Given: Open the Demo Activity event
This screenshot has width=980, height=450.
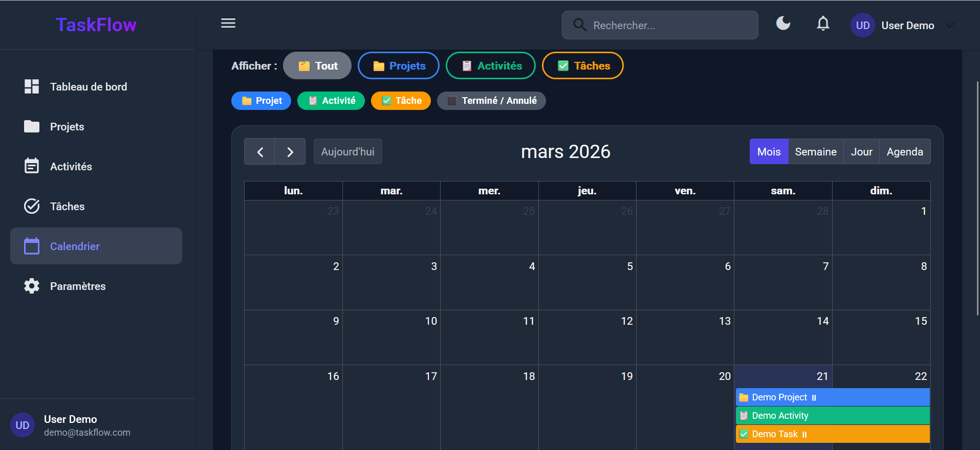Looking at the screenshot, I should point(833,416).
